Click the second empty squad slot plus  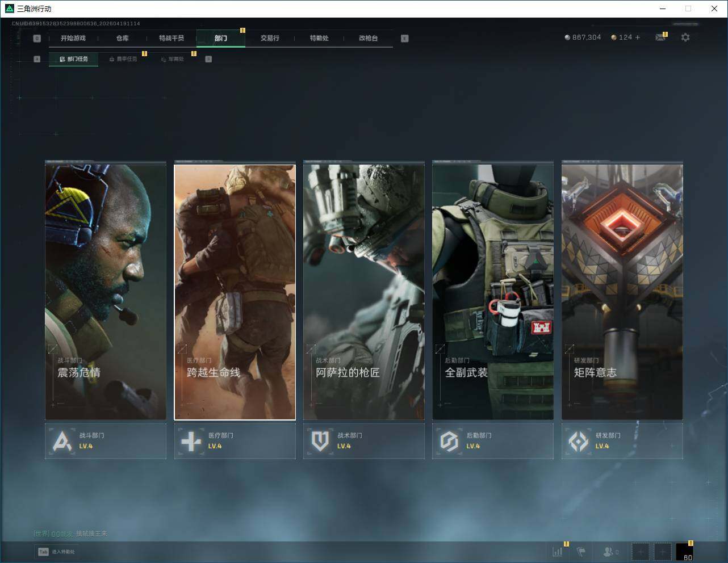click(x=662, y=552)
